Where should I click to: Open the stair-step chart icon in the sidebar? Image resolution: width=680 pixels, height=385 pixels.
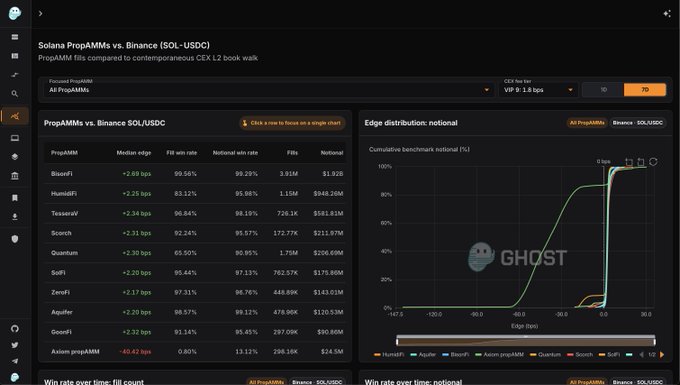click(15, 75)
